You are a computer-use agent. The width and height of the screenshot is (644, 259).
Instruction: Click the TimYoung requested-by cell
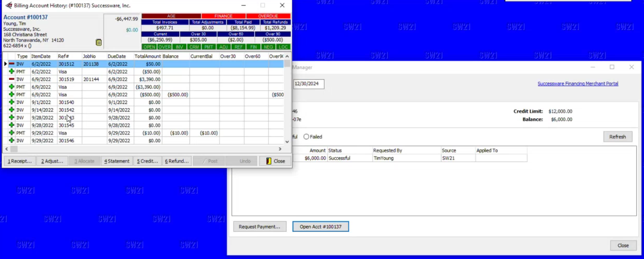(x=406, y=158)
